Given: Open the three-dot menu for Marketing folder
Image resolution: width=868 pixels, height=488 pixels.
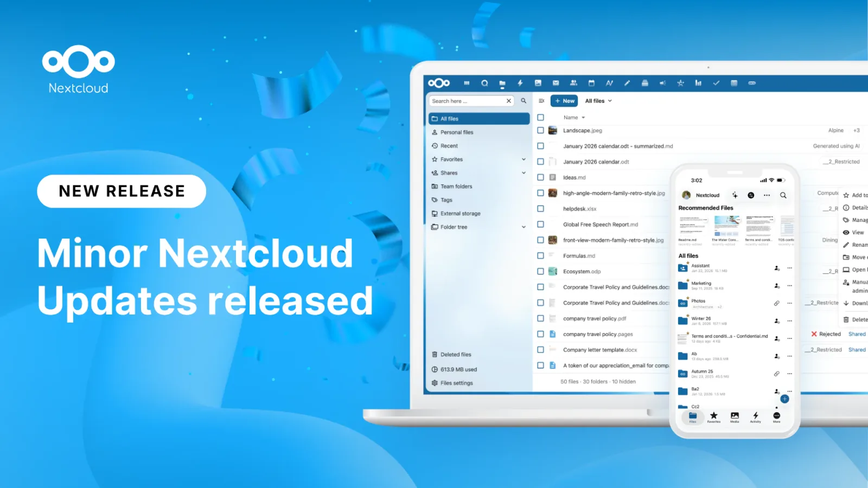Looking at the screenshot, I should tap(790, 286).
